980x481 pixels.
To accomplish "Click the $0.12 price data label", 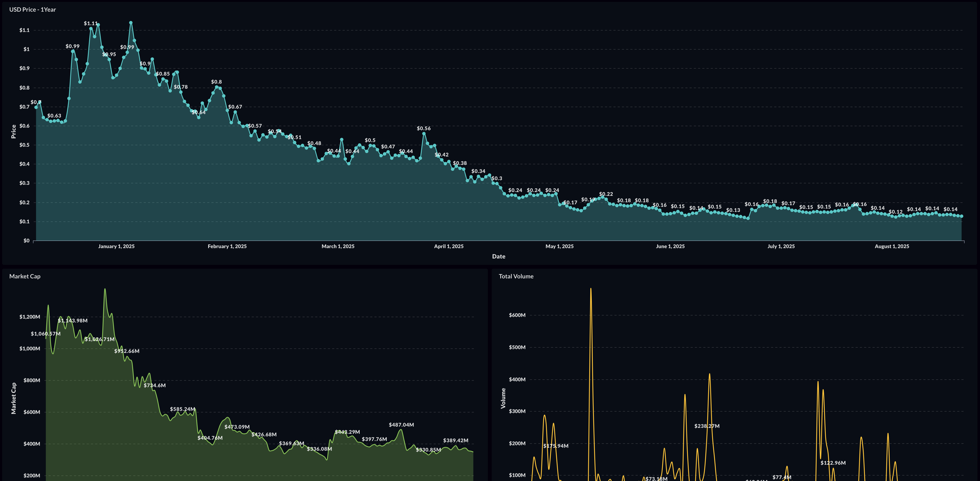I will (895, 212).
